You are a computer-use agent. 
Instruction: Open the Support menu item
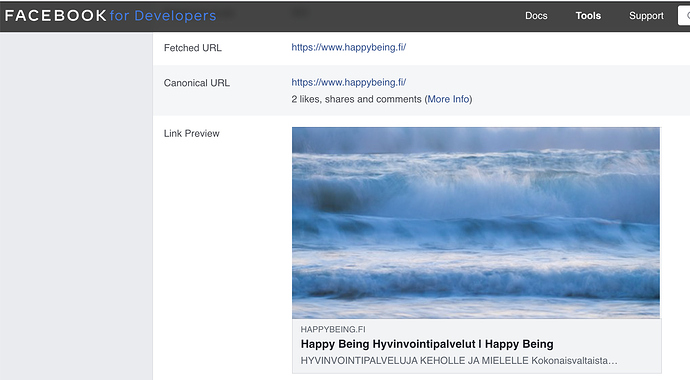tap(646, 16)
